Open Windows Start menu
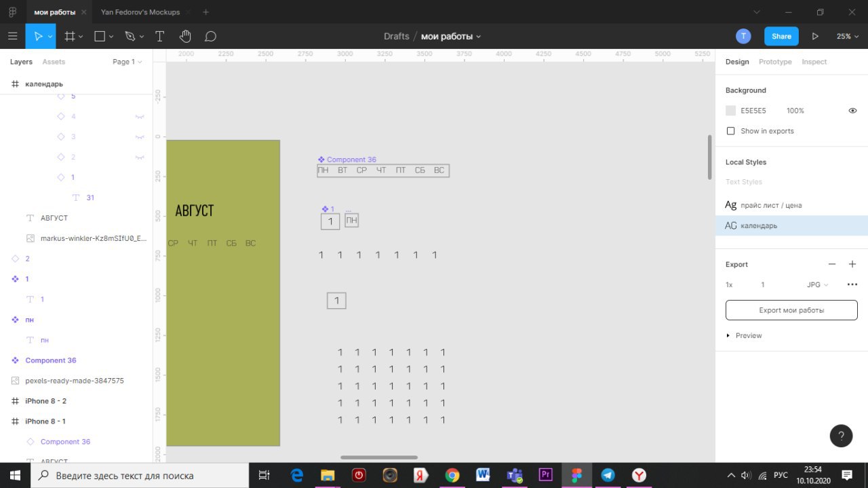The image size is (868, 488). pyautogui.click(x=14, y=475)
